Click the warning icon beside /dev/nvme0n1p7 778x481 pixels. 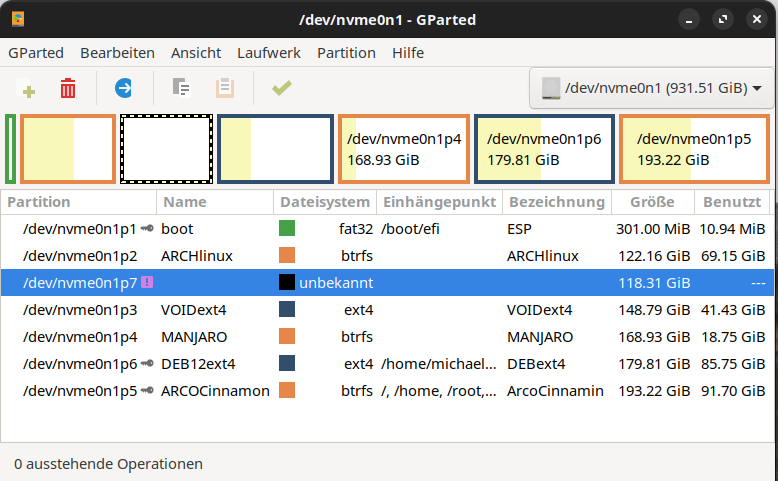coord(147,283)
